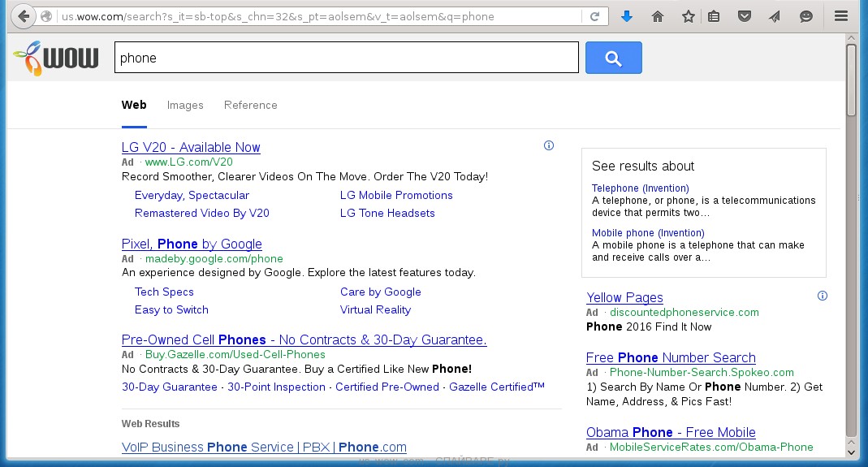The height and width of the screenshot is (467, 868).
Task: Click the paper plane share icon
Action: [x=775, y=16]
